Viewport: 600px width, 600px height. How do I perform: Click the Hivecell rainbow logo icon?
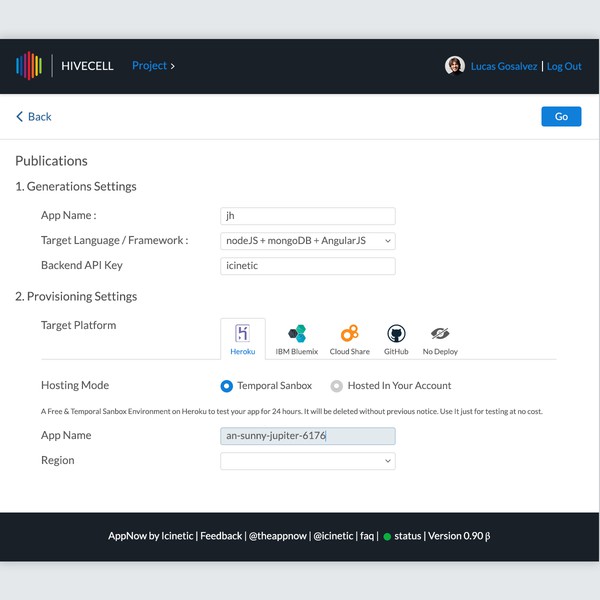pyautogui.click(x=29, y=66)
